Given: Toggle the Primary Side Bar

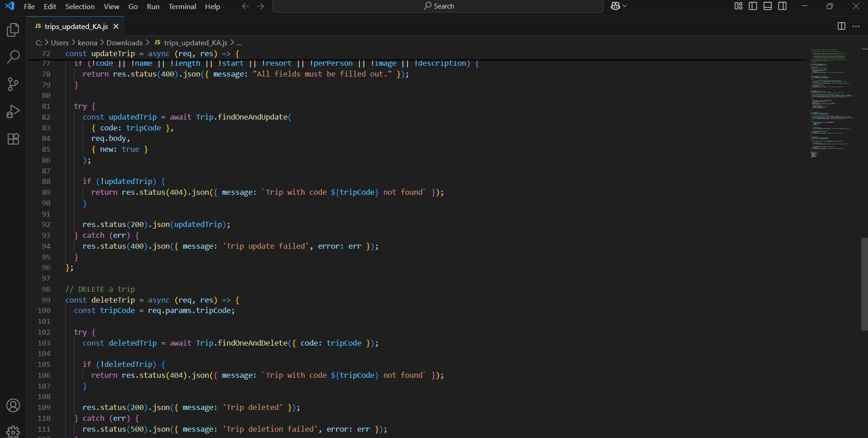Looking at the screenshot, I should point(753,6).
